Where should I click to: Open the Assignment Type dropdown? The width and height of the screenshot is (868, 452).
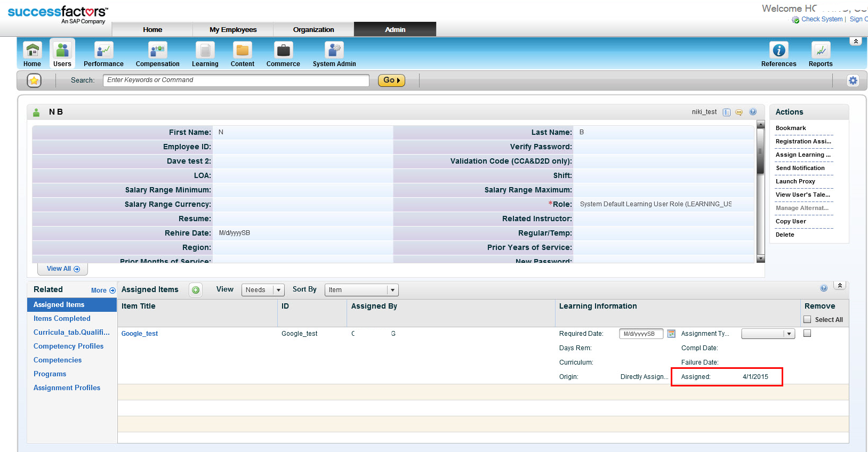click(x=768, y=334)
